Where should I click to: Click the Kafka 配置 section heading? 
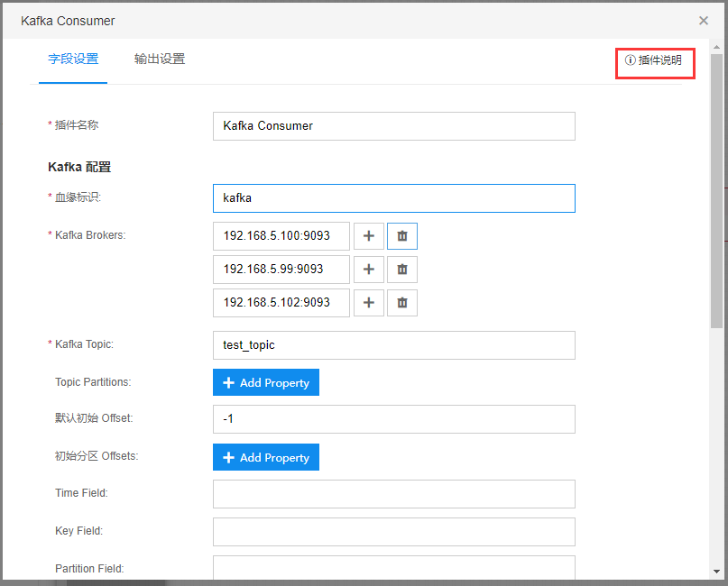(79, 167)
